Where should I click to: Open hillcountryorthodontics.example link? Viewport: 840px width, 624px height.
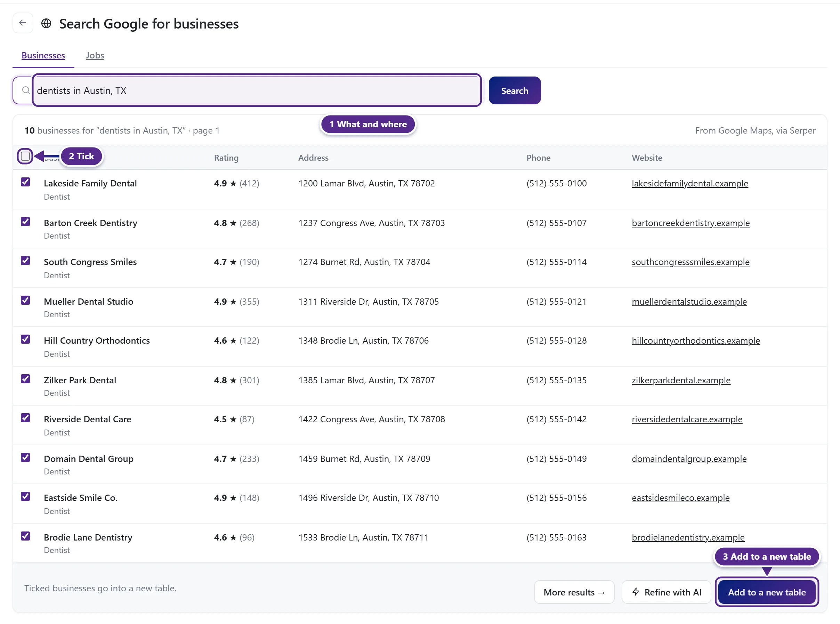(695, 341)
